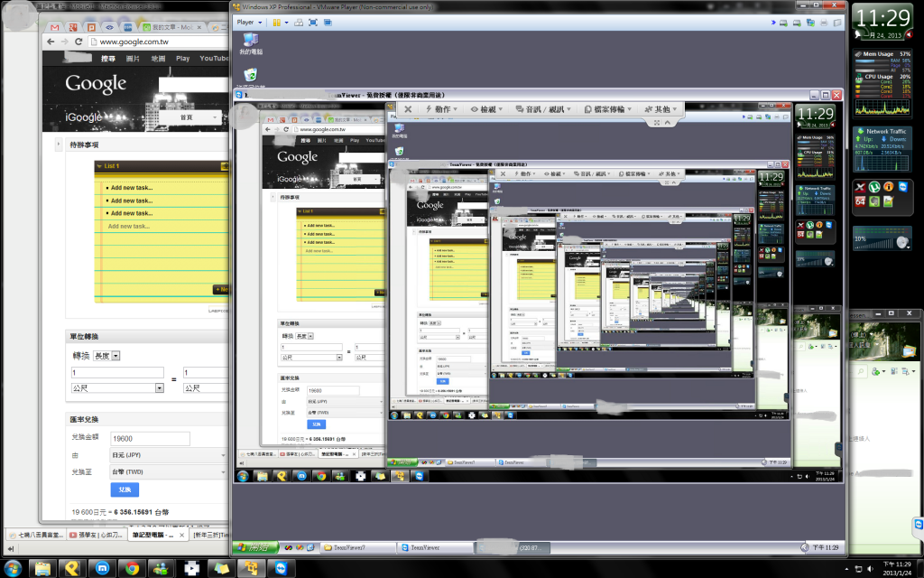
Task: Click the host Windows 7 Start orb
Action: pyautogui.click(x=12, y=569)
